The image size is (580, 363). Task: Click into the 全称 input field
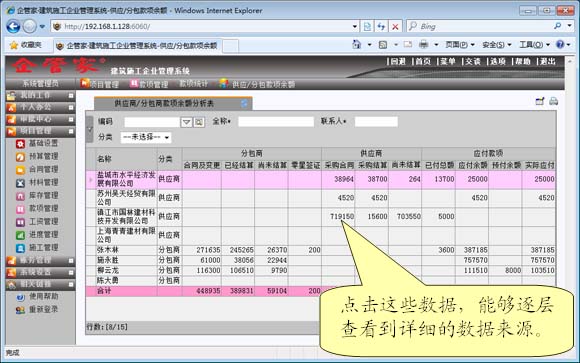[x=276, y=121]
